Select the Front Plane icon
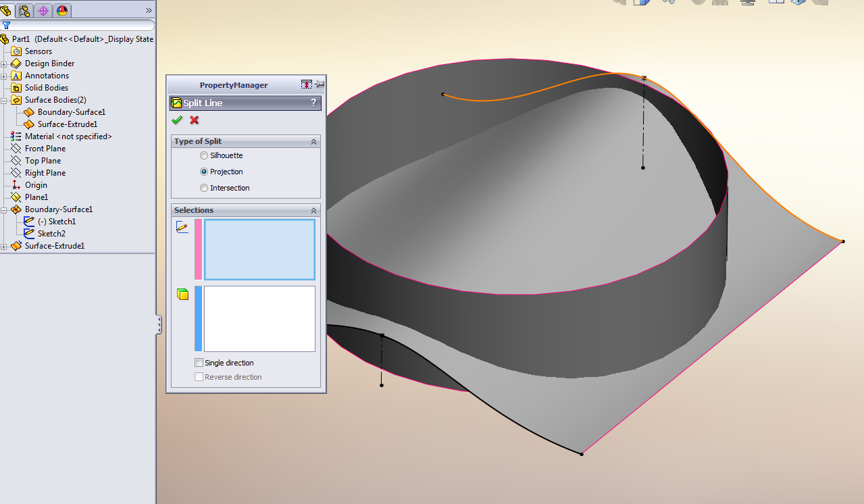864x504 pixels. click(17, 149)
